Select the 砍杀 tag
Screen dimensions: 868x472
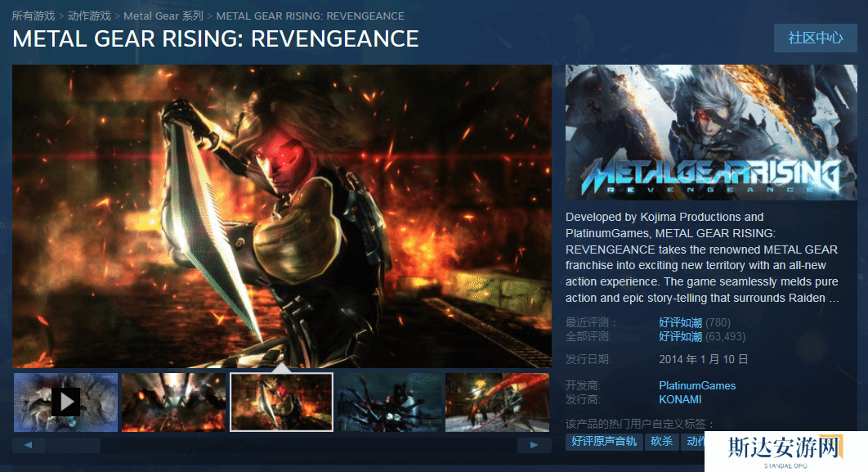661,442
